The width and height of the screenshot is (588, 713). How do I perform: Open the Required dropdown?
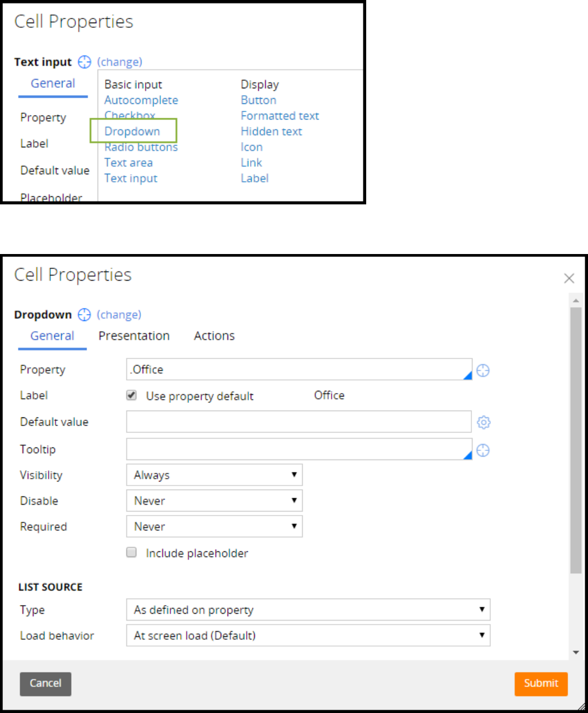click(214, 527)
